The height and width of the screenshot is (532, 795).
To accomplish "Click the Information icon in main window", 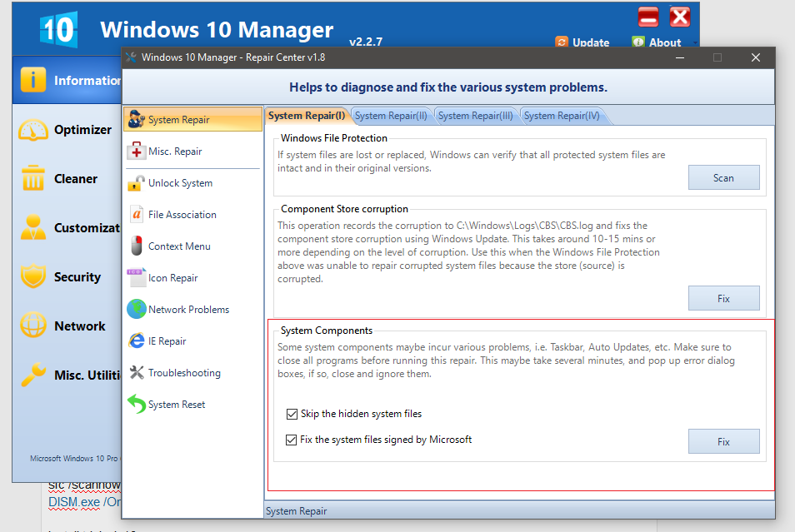I will coord(33,81).
